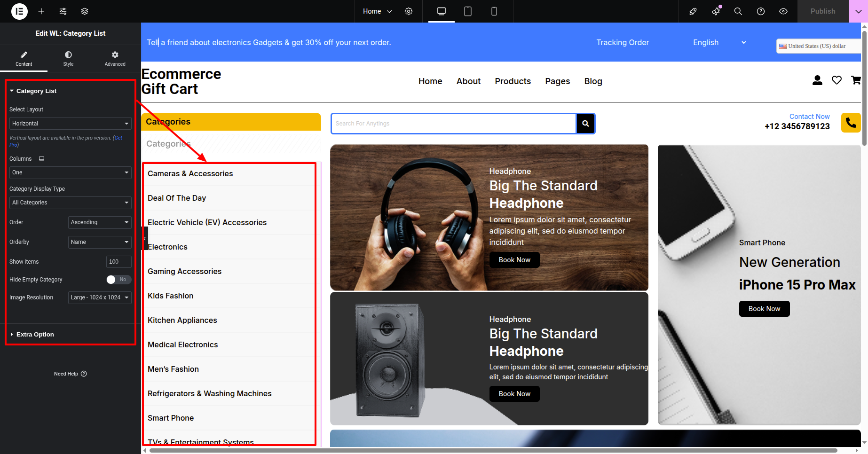The image size is (868, 454).
Task: Open Orderby dropdown set to Name
Action: (100, 242)
